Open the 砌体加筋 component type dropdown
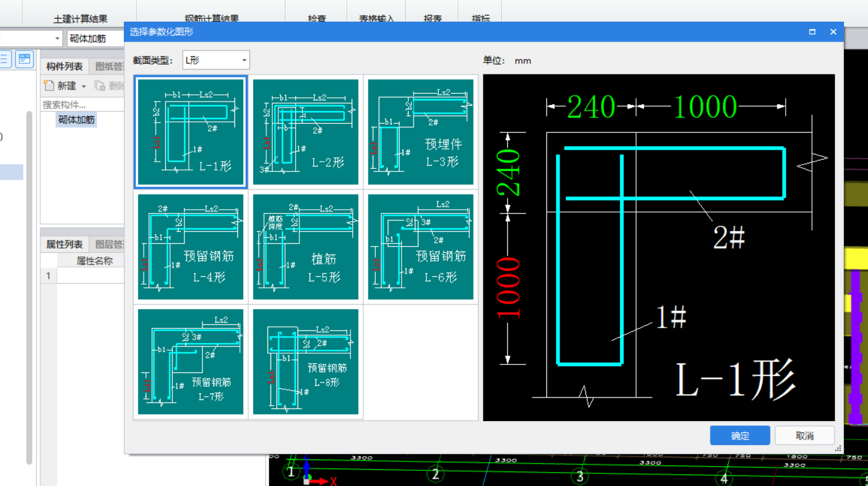Screen dimensions: 868x486 (x=96, y=38)
